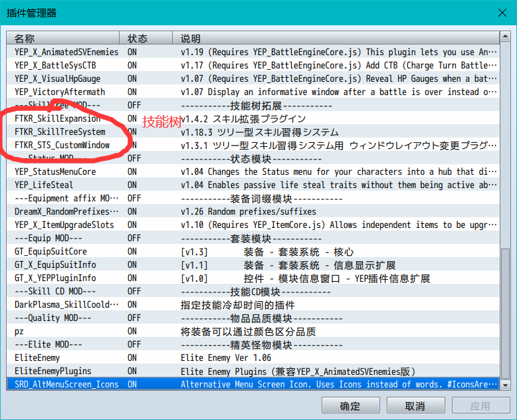
Task: Close the 插件管理器 dialog
Action: click(502, 13)
